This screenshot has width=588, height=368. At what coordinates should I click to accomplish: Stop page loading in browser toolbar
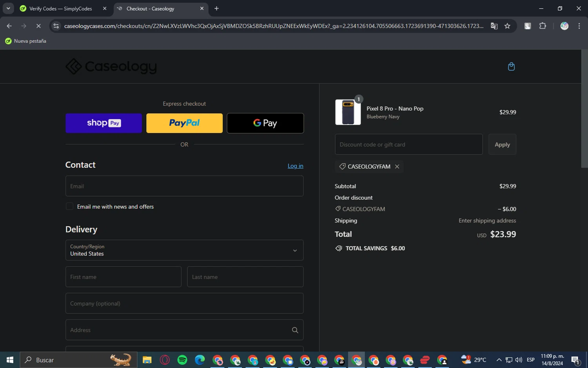pos(38,26)
